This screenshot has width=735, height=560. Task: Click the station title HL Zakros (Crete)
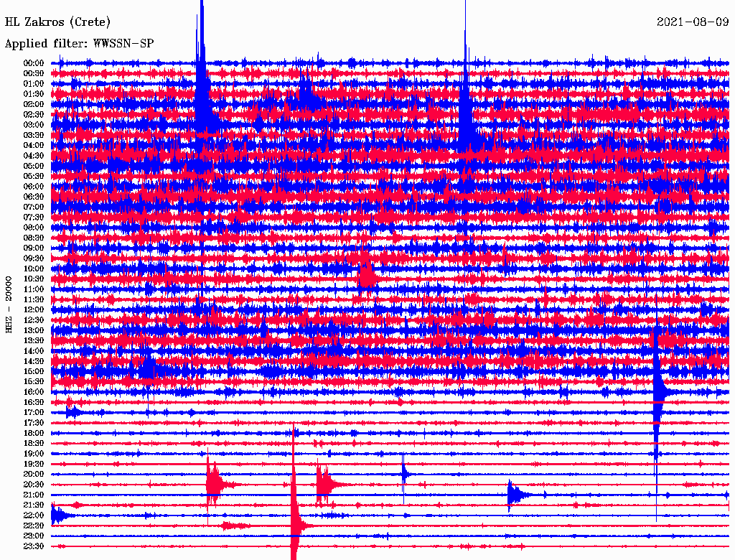point(57,22)
